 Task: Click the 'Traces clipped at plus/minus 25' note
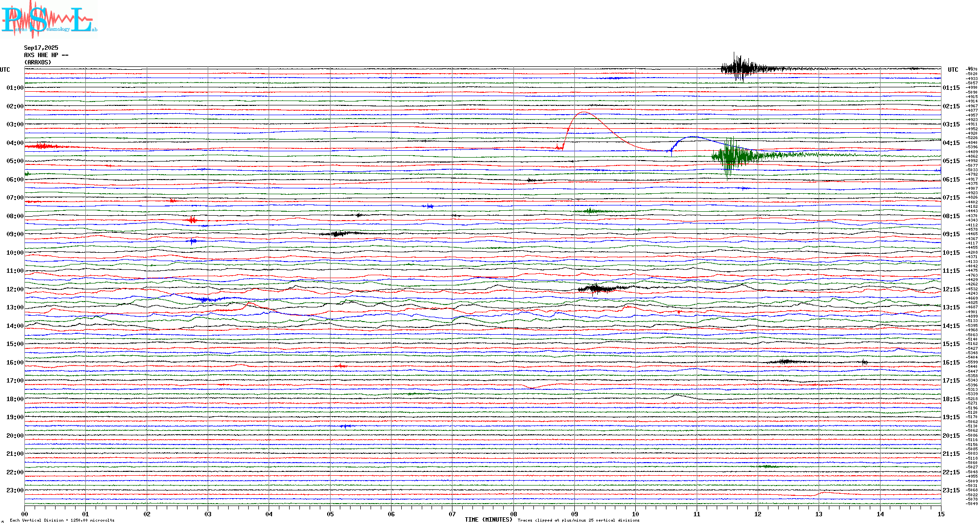[578, 520]
